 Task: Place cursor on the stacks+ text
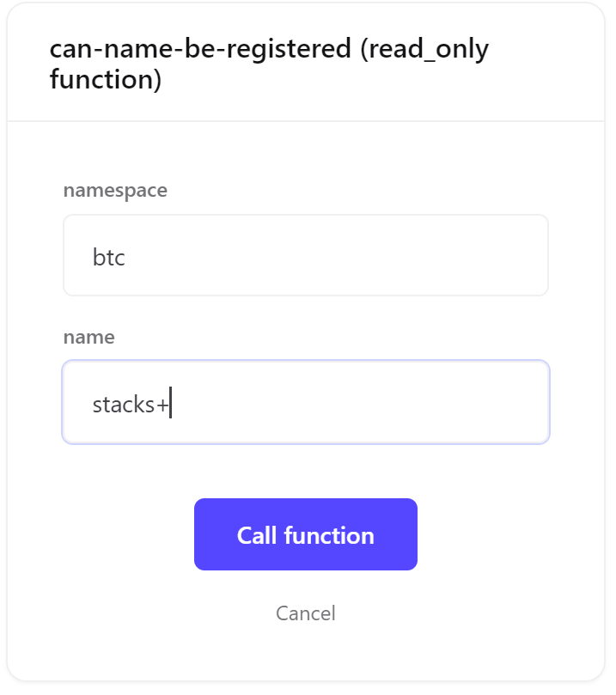(x=131, y=405)
